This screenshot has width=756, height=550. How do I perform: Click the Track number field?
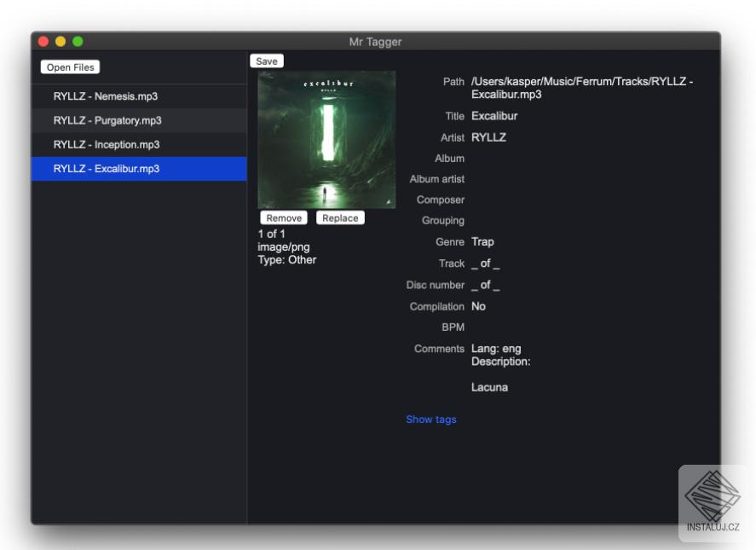pos(485,263)
